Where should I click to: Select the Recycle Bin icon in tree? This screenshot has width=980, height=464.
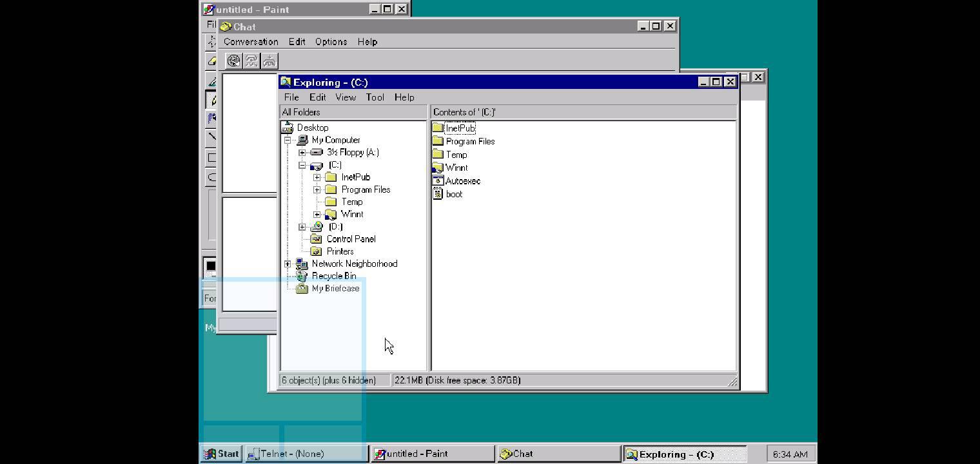302,276
